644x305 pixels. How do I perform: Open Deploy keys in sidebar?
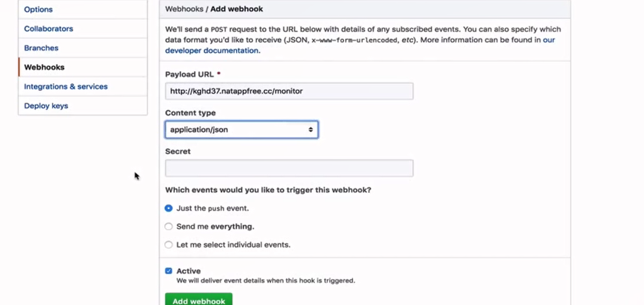click(83, 105)
